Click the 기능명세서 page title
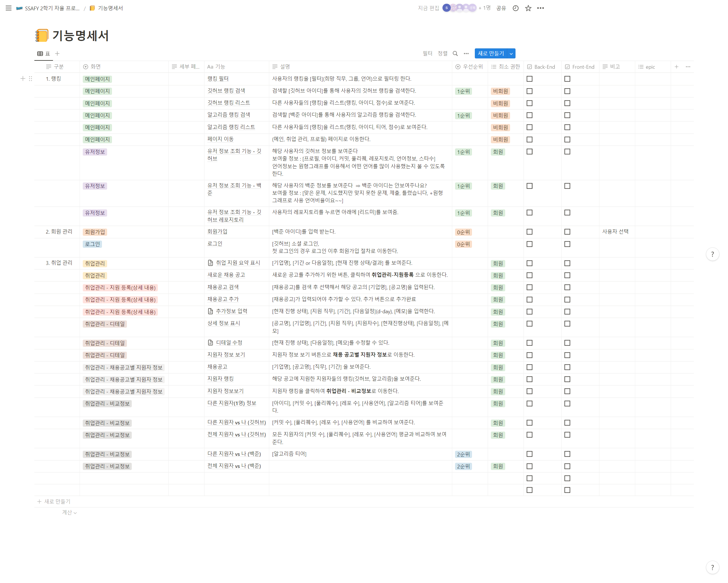This screenshot has height=583, width=728. pos(80,36)
